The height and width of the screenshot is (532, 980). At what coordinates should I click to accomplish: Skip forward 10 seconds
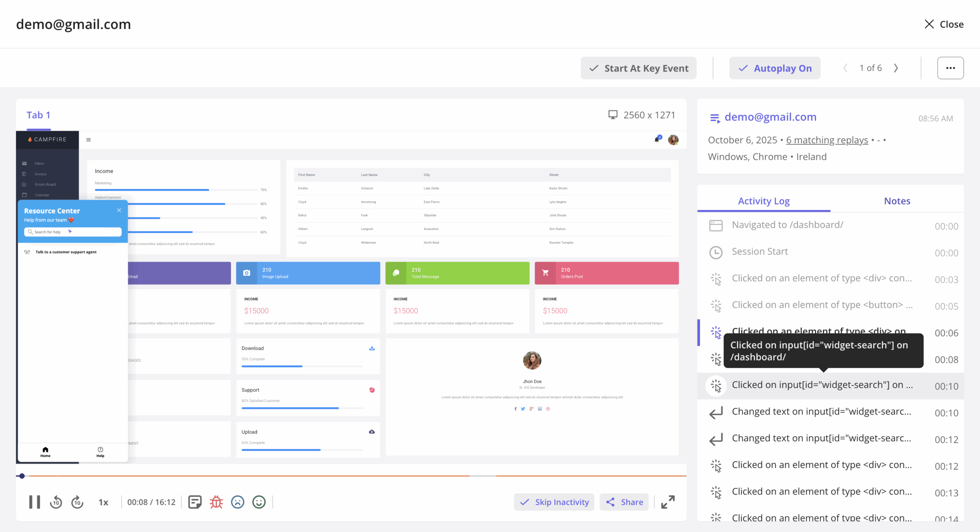tap(77, 502)
